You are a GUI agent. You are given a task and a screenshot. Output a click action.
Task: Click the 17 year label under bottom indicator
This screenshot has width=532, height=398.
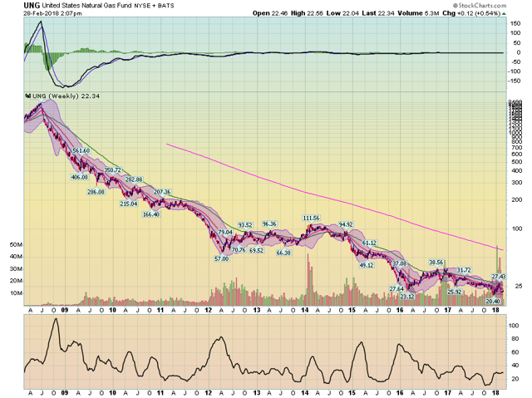point(448,392)
